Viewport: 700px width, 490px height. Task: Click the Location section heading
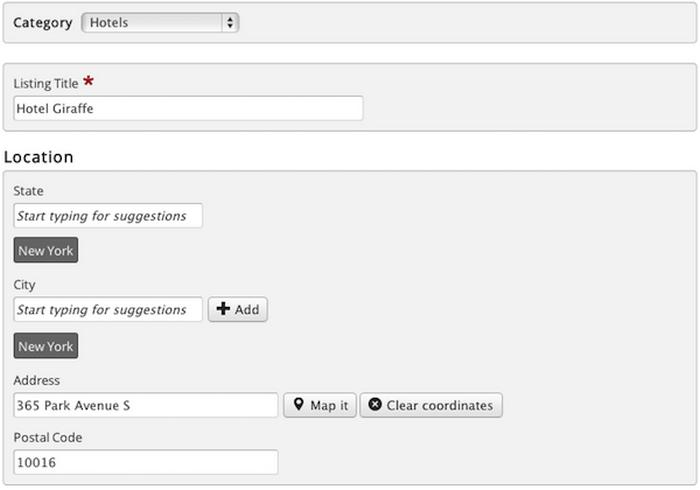[39, 157]
